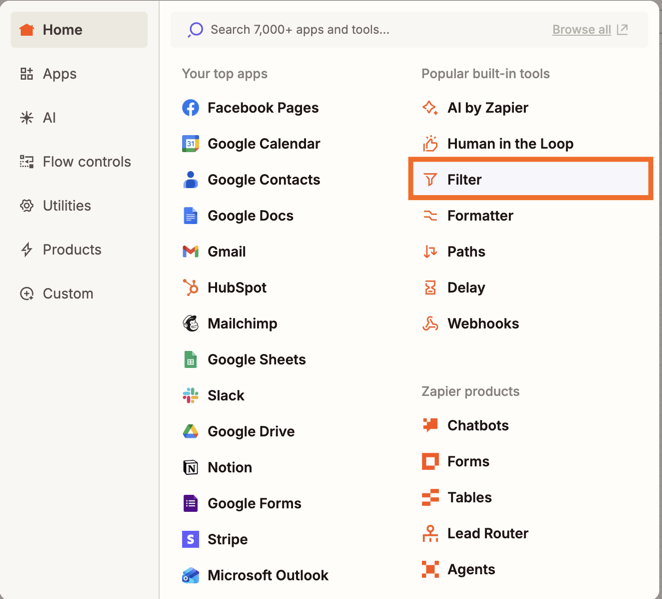Image resolution: width=662 pixels, height=599 pixels.
Task: Open the Chatbots label
Action: pos(478,425)
